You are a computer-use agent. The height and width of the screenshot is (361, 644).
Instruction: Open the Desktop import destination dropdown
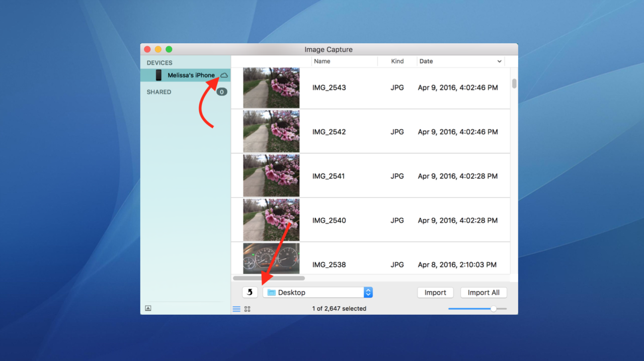click(317, 292)
